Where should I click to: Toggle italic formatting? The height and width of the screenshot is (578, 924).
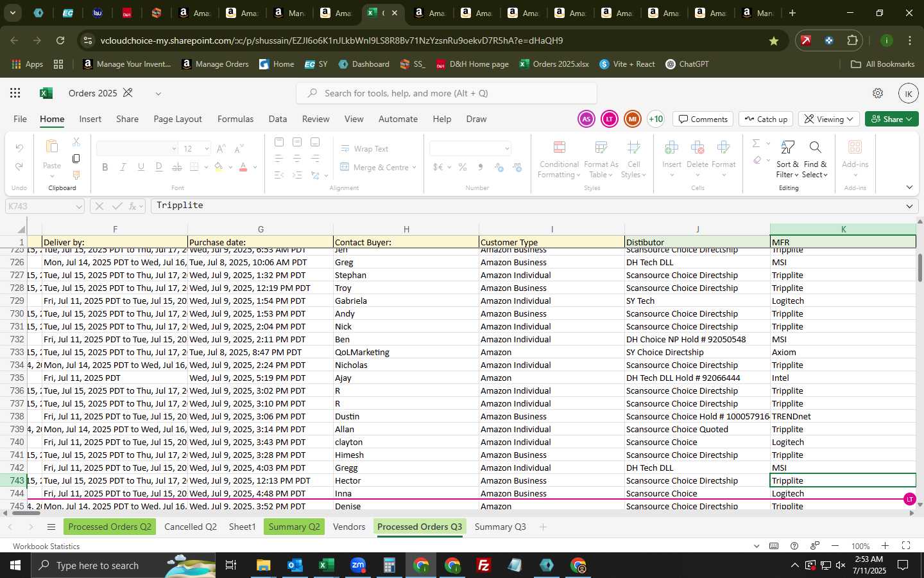click(123, 167)
